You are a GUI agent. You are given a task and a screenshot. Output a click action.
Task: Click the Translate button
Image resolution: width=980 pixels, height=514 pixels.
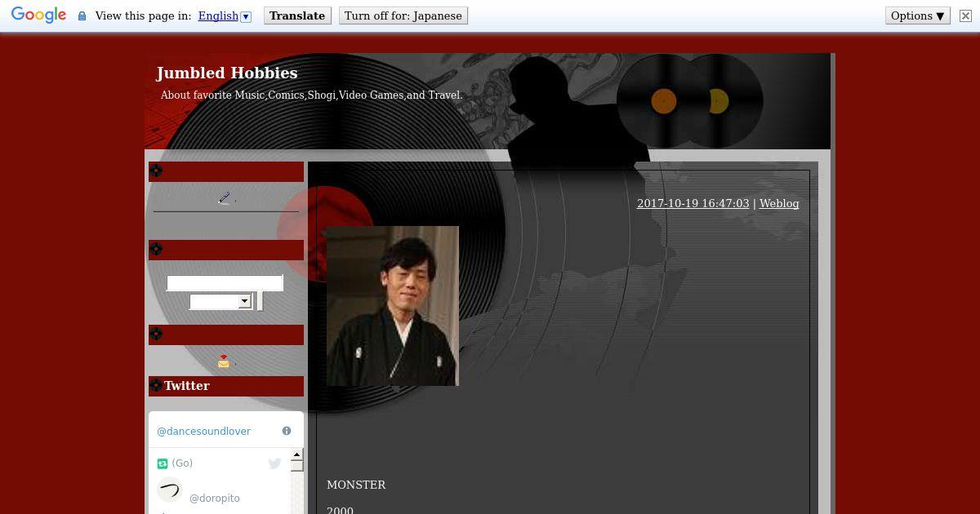click(x=297, y=16)
